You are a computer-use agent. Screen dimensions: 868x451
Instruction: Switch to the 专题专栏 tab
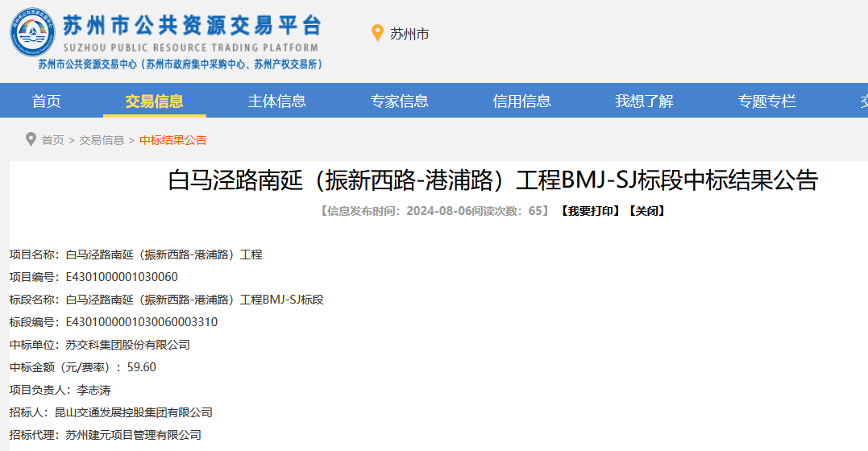pyautogui.click(x=766, y=101)
